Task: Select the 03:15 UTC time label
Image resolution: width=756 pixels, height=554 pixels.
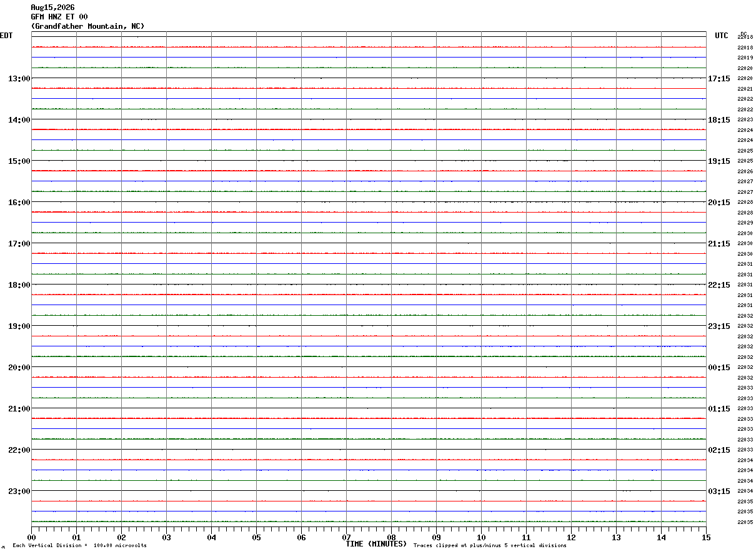Action: click(719, 491)
